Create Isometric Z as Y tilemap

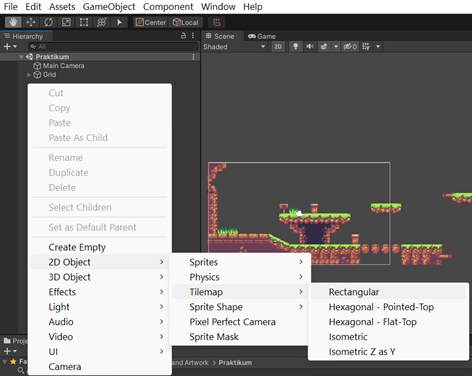[x=388, y=352]
